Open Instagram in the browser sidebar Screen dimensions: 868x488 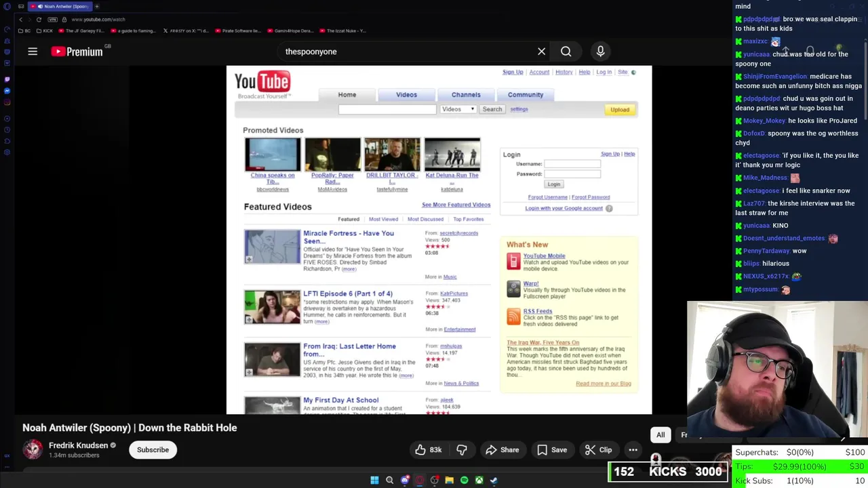7,102
